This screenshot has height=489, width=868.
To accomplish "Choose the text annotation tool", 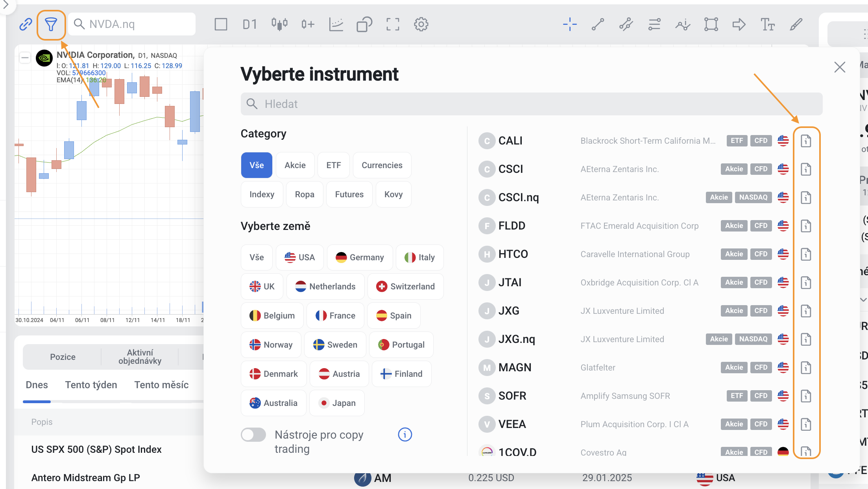I will 767,24.
